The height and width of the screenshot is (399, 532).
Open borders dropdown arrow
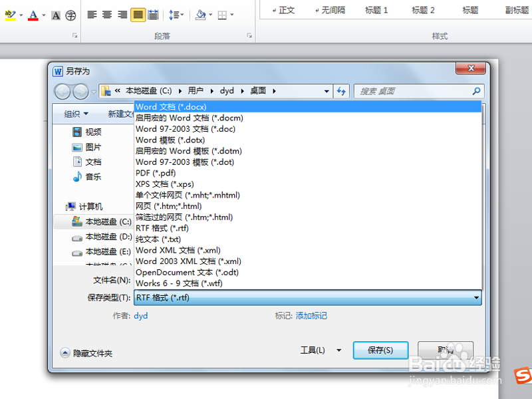tap(232, 15)
